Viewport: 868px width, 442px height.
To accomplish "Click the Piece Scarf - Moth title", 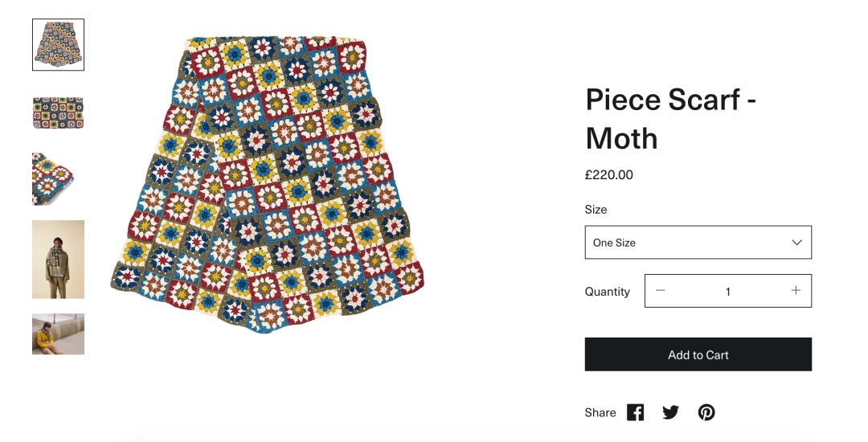I will coord(670,119).
